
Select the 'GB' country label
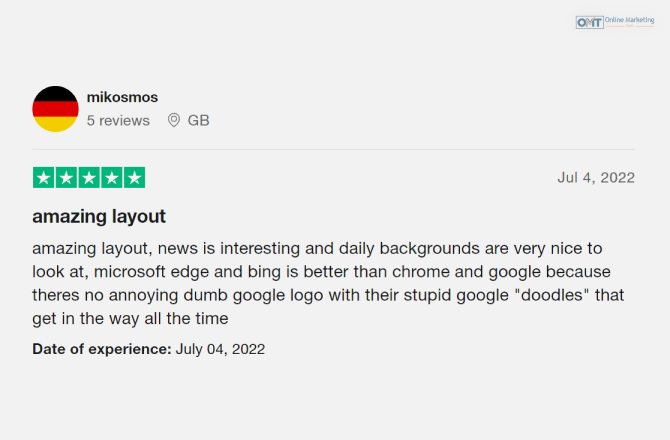coord(199,120)
